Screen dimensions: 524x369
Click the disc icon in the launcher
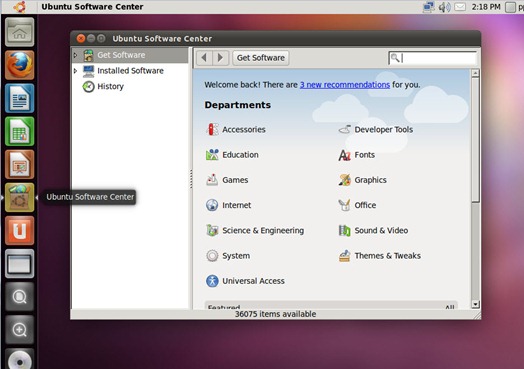coord(19,359)
